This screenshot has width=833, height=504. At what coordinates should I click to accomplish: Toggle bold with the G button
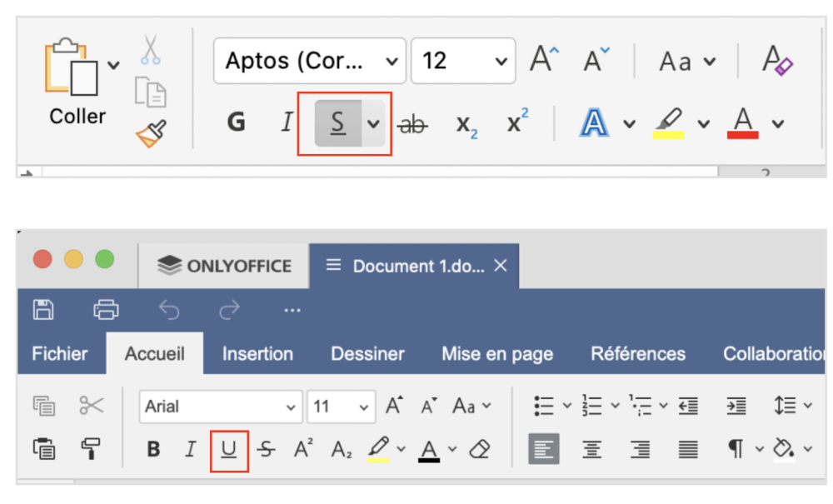(237, 123)
